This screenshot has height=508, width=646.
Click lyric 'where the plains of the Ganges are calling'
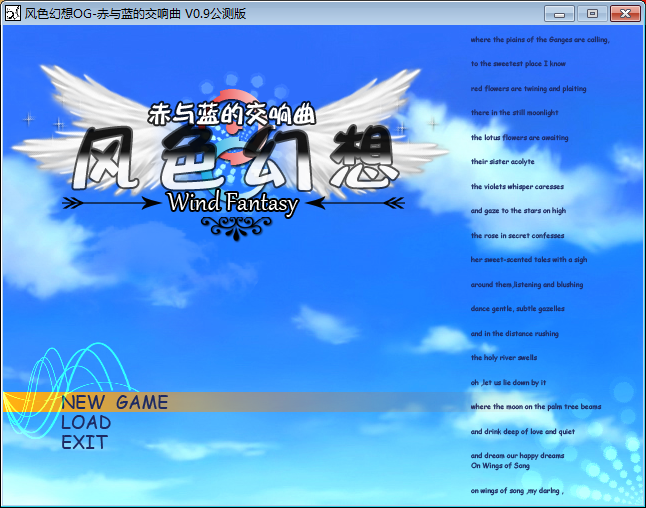click(540, 40)
